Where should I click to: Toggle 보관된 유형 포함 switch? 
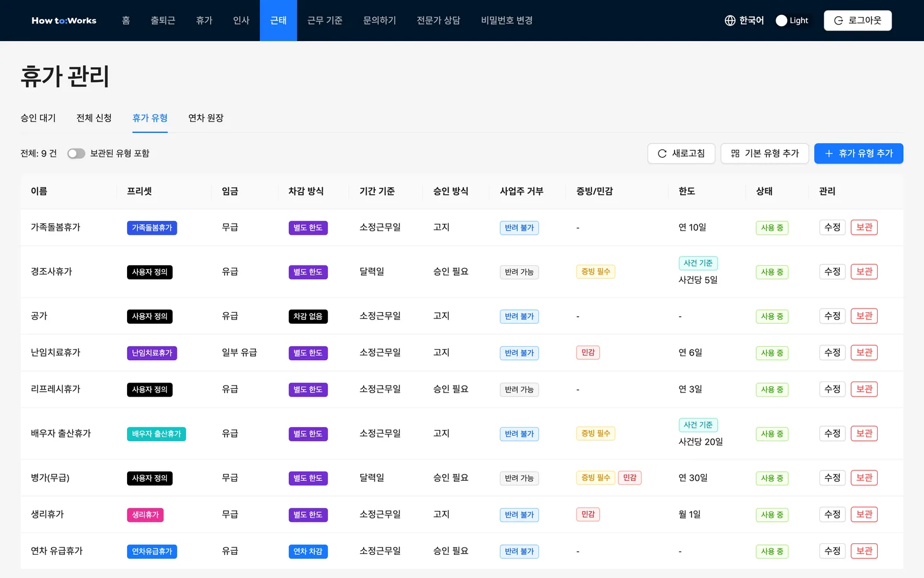click(x=76, y=153)
